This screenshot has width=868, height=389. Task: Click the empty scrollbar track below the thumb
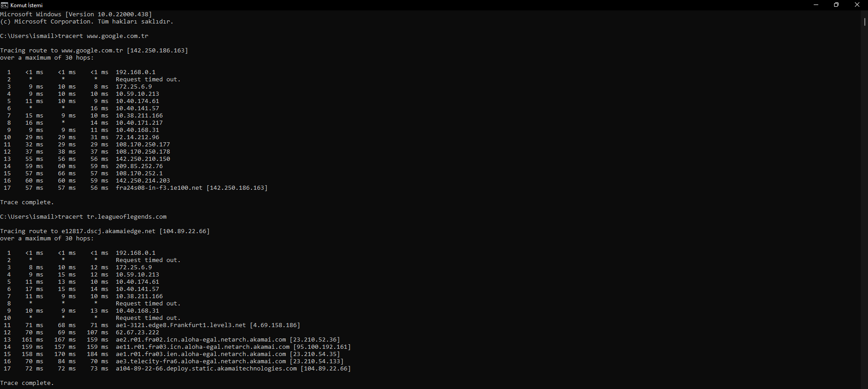pos(864,203)
